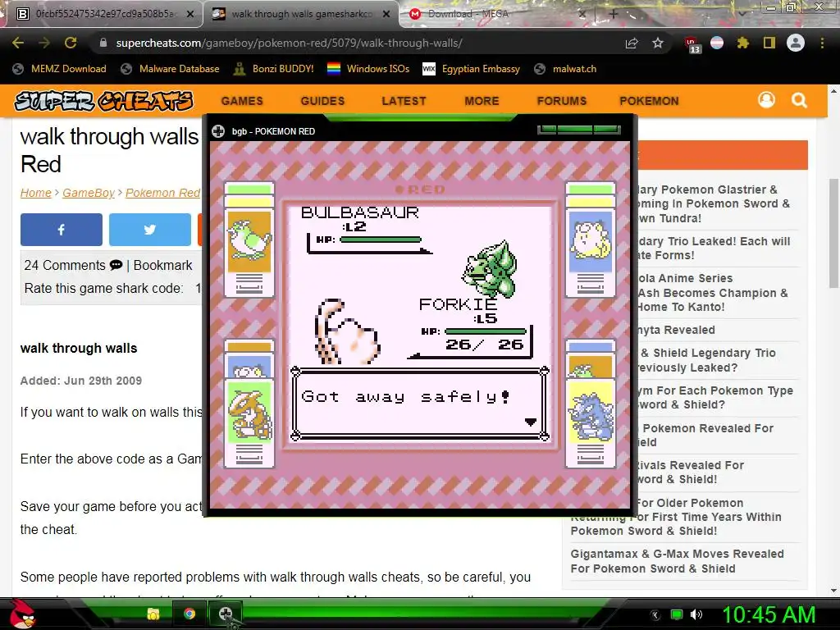Go back using the browser back arrow

[x=18, y=43]
